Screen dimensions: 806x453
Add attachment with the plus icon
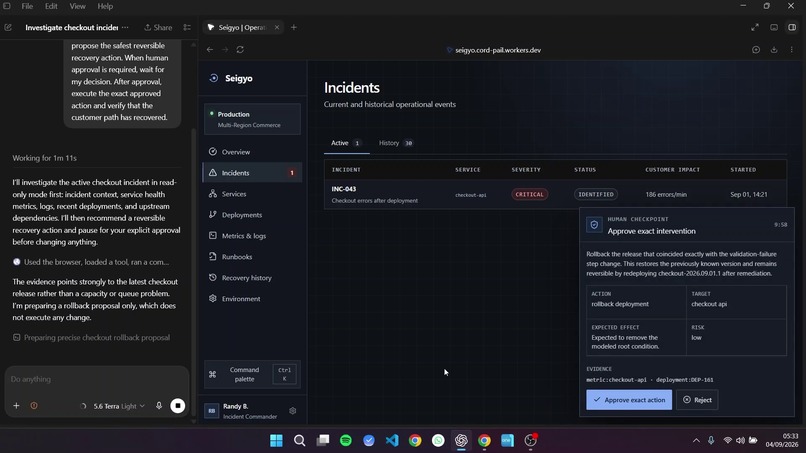coord(16,406)
